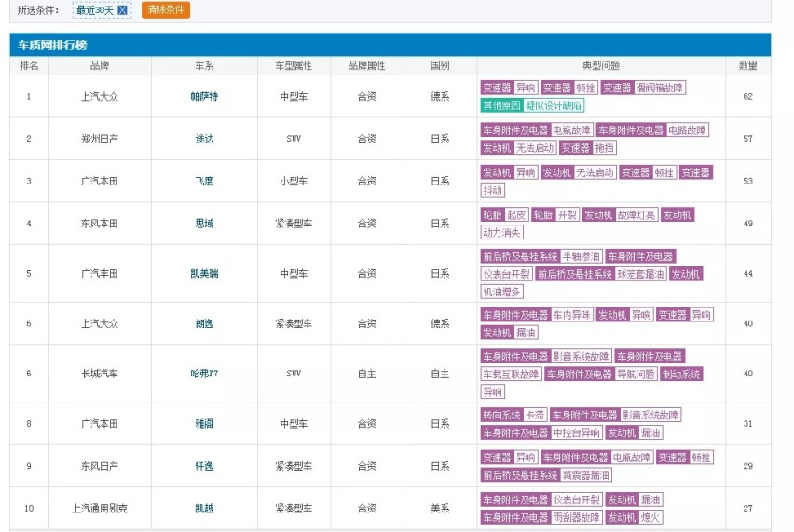
Task: Click the count value 31
Action: 748,424
